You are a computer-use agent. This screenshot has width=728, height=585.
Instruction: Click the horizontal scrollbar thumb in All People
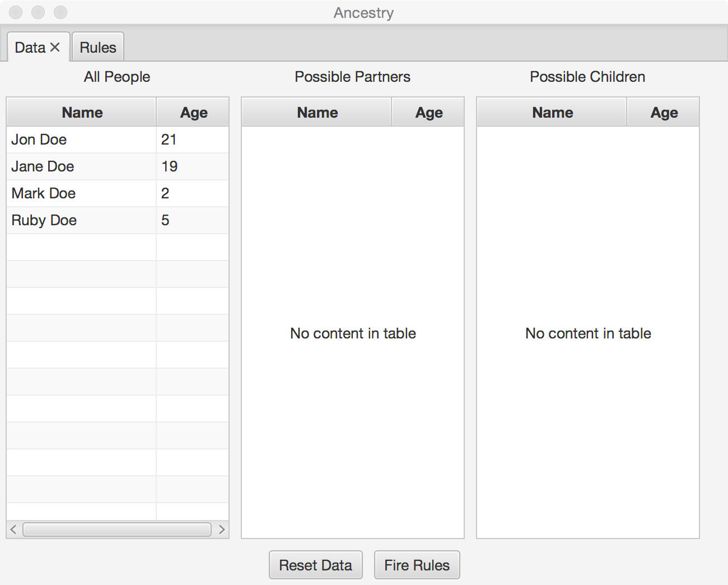point(116,530)
